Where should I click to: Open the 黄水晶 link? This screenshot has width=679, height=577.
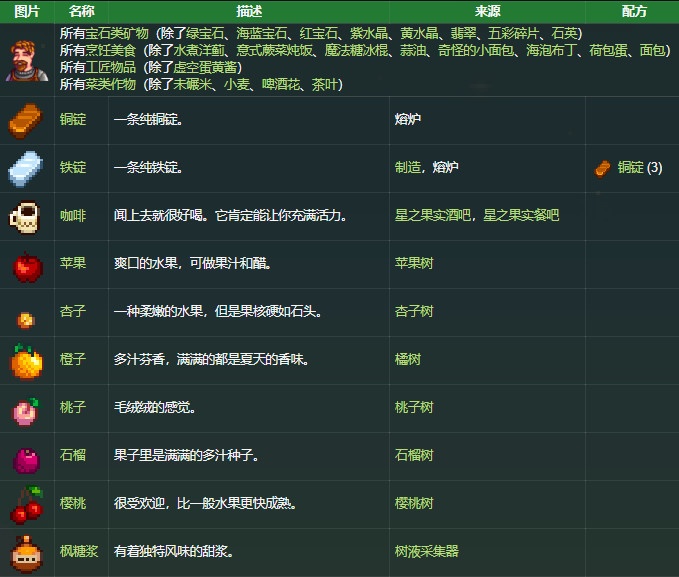(x=419, y=33)
